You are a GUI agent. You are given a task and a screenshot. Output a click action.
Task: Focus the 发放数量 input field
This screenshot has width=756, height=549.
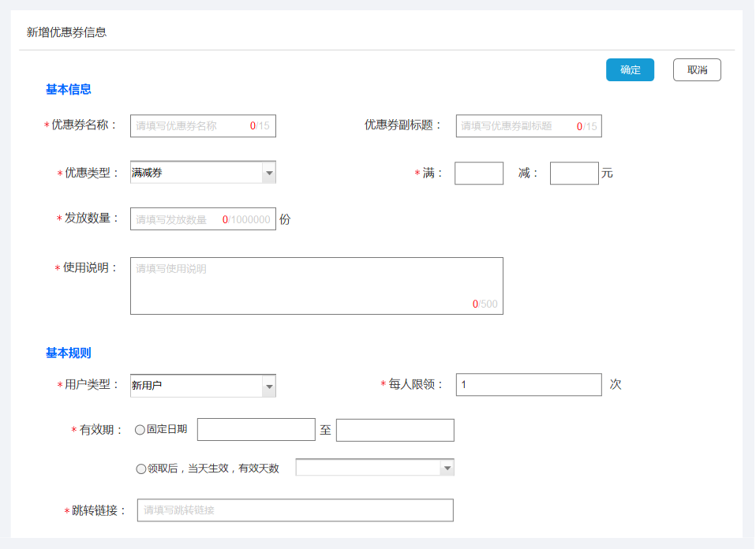(x=178, y=219)
